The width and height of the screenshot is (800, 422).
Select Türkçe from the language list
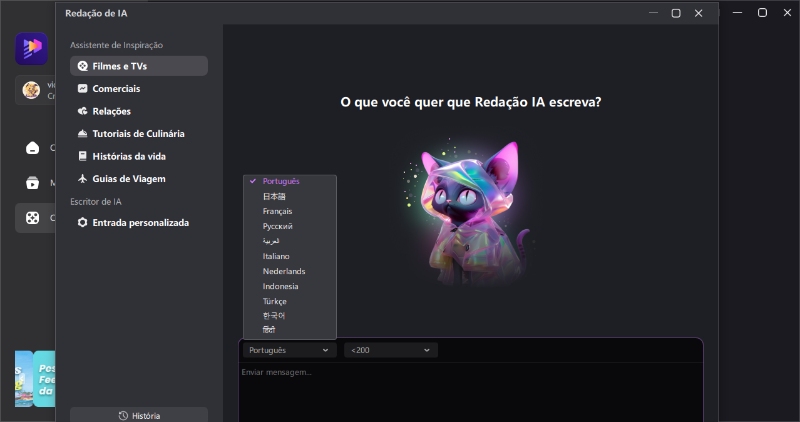pyautogui.click(x=275, y=302)
